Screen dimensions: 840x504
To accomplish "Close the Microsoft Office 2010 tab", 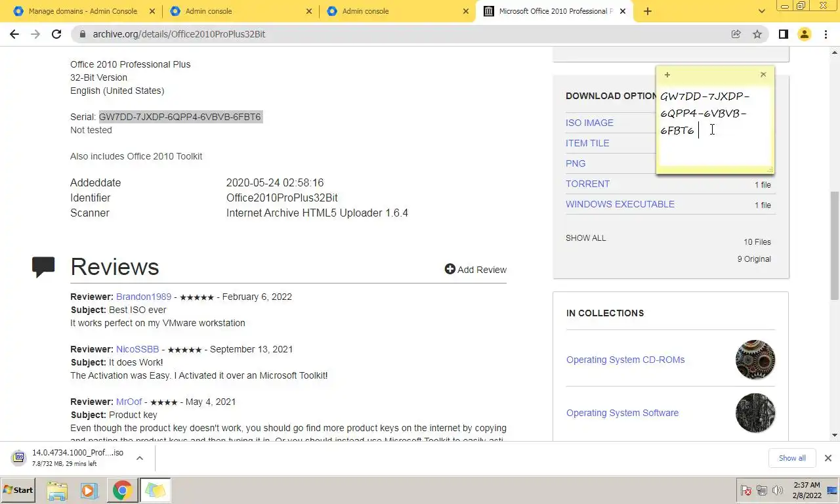I will tap(623, 11).
